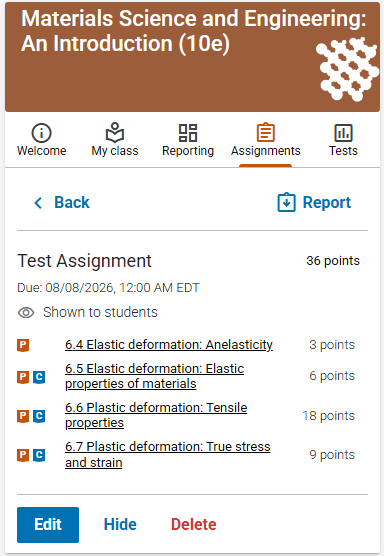Image resolution: width=384 pixels, height=556 pixels.
Task: Go back using the left chevron
Action: coord(38,203)
